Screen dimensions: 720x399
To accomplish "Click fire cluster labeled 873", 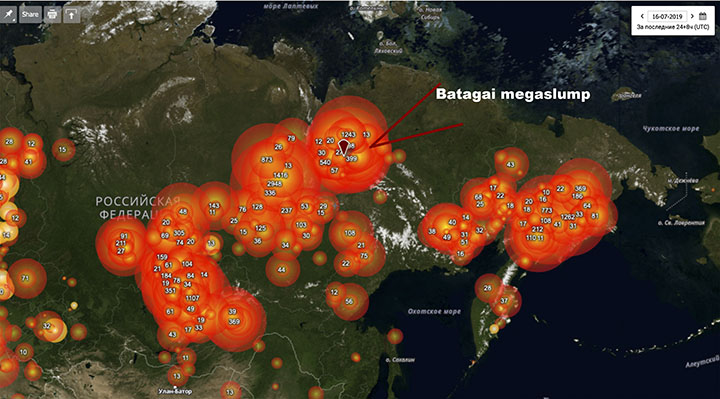I will [266, 160].
